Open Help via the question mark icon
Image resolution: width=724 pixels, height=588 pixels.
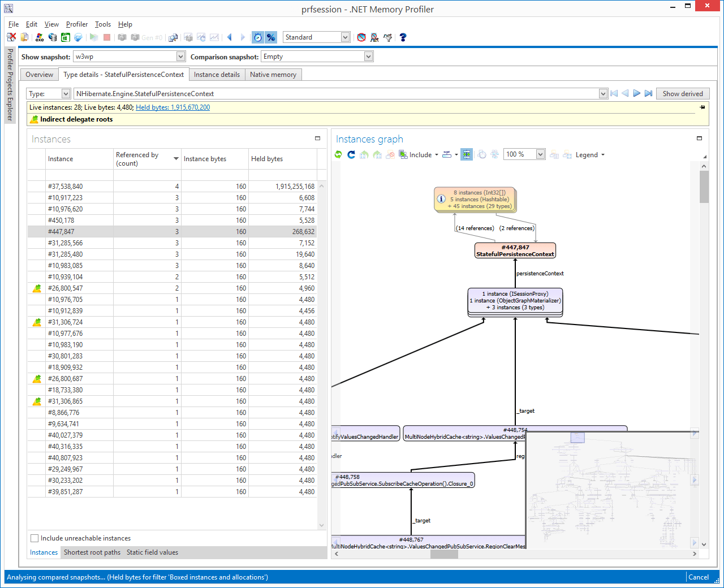tap(402, 37)
